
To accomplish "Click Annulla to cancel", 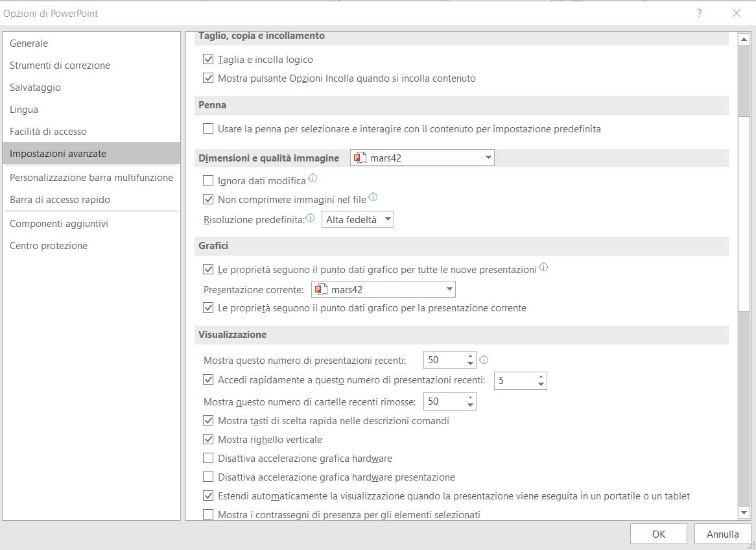I will click(x=722, y=534).
